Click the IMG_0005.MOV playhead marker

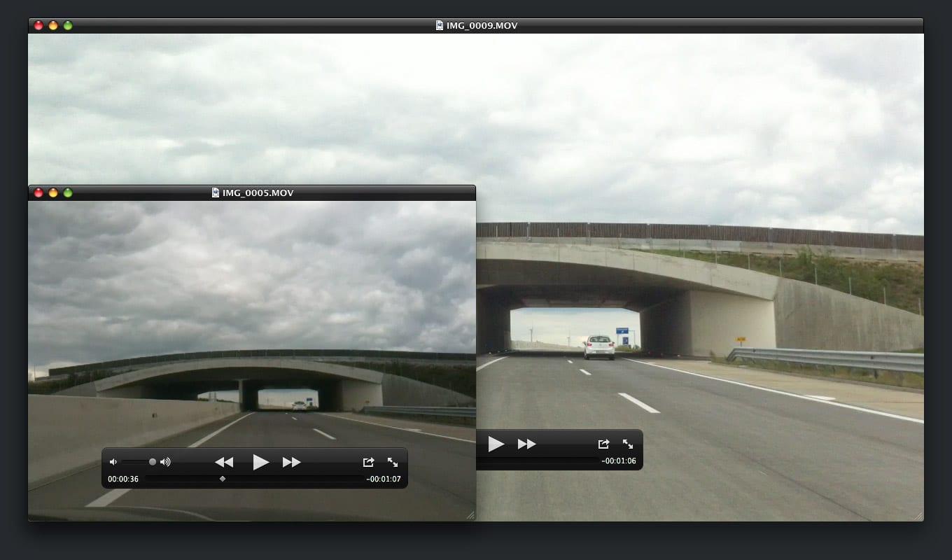pos(223,479)
